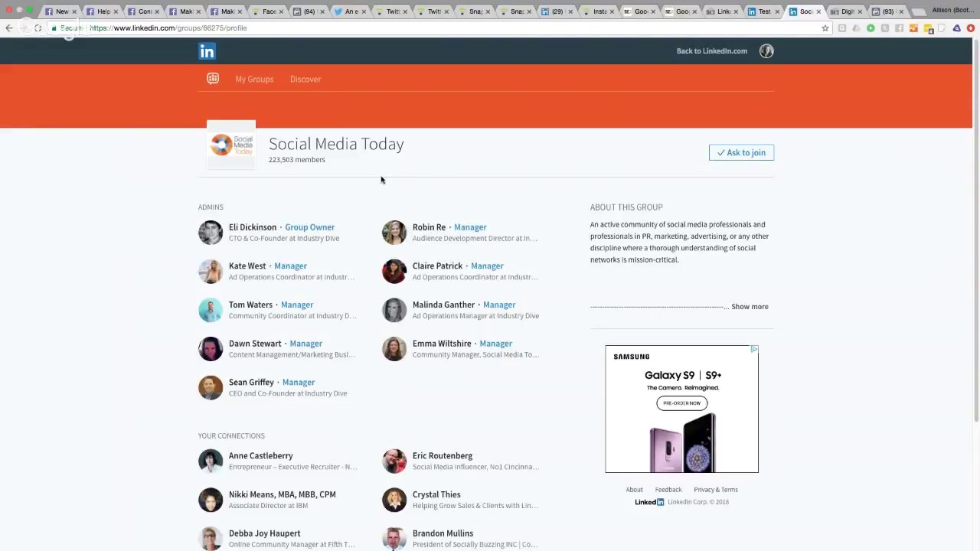The height and width of the screenshot is (551, 980).
Task: Click the purple triangle extension icon
Action: point(956,28)
